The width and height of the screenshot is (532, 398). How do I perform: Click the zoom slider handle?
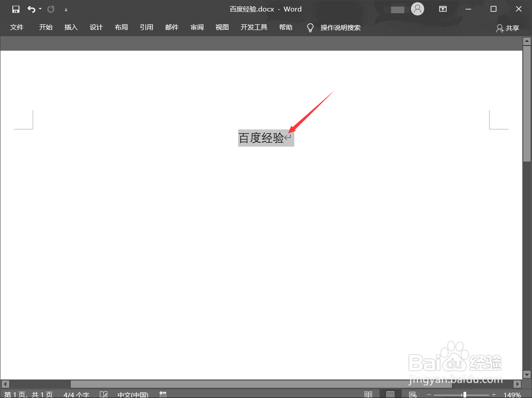tap(464, 394)
